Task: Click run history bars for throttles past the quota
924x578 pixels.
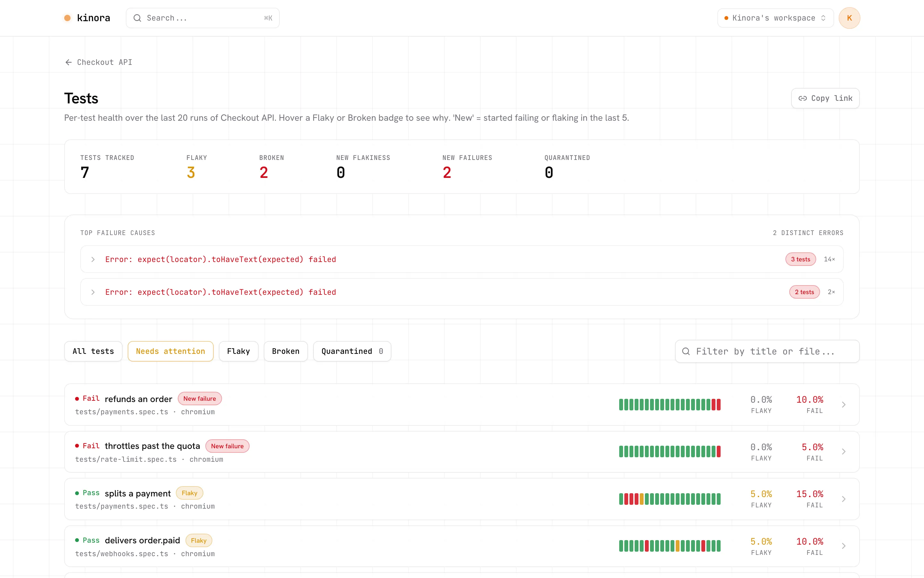Action: (670, 451)
